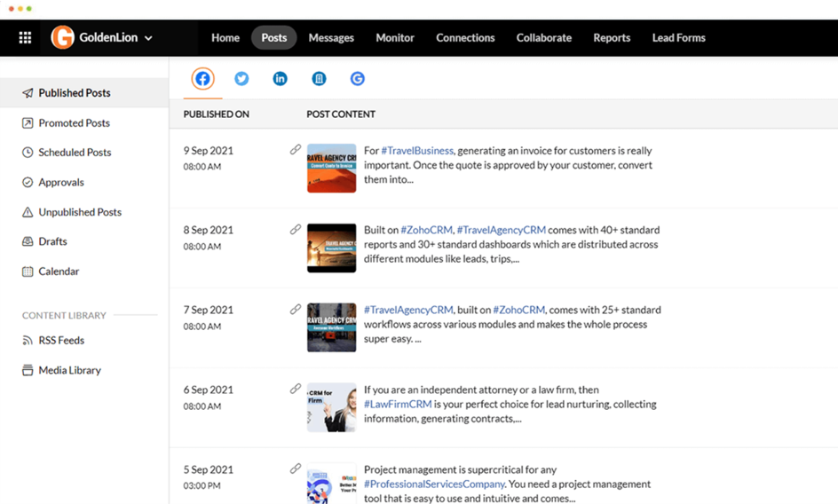Switch to the Twitter channel icon
This screenshot has width=838, height=504.
click(241, 79)
